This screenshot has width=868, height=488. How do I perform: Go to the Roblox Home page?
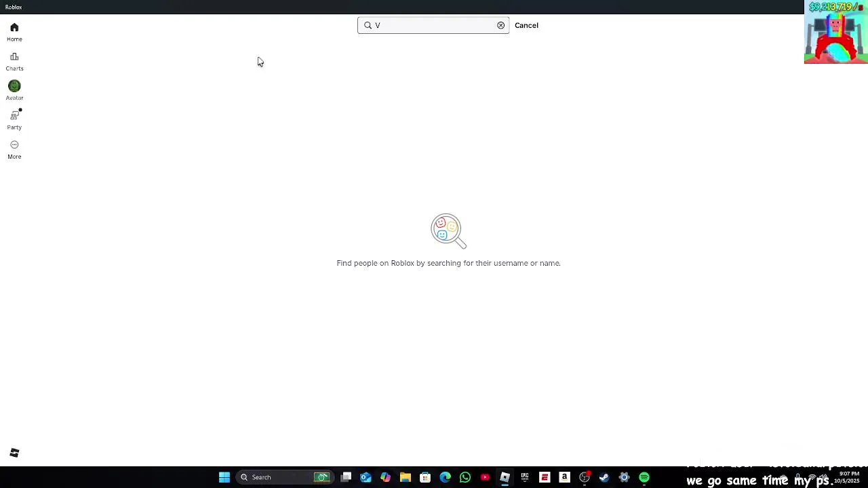(14, 32)
